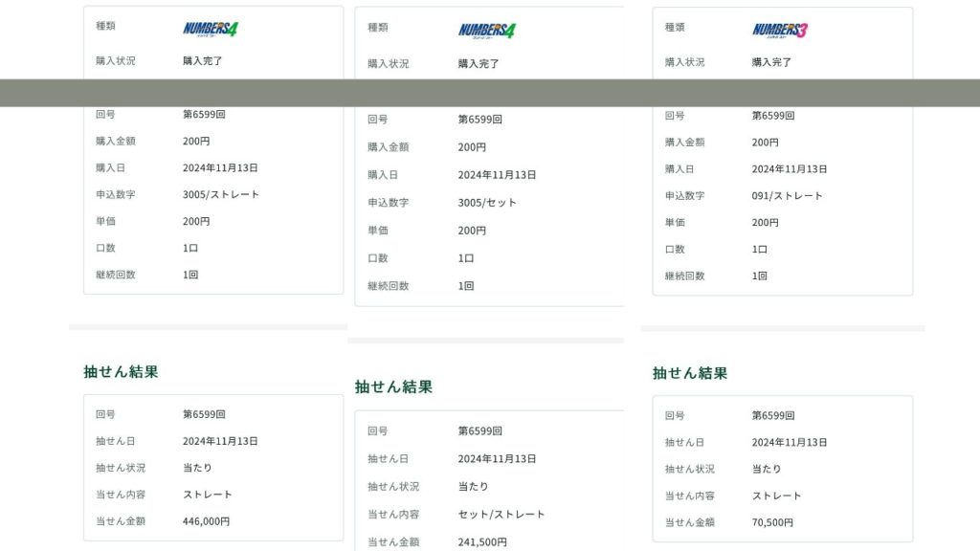Click the left panel's 購入日 date 2024年11月13日

coord(220,167)
